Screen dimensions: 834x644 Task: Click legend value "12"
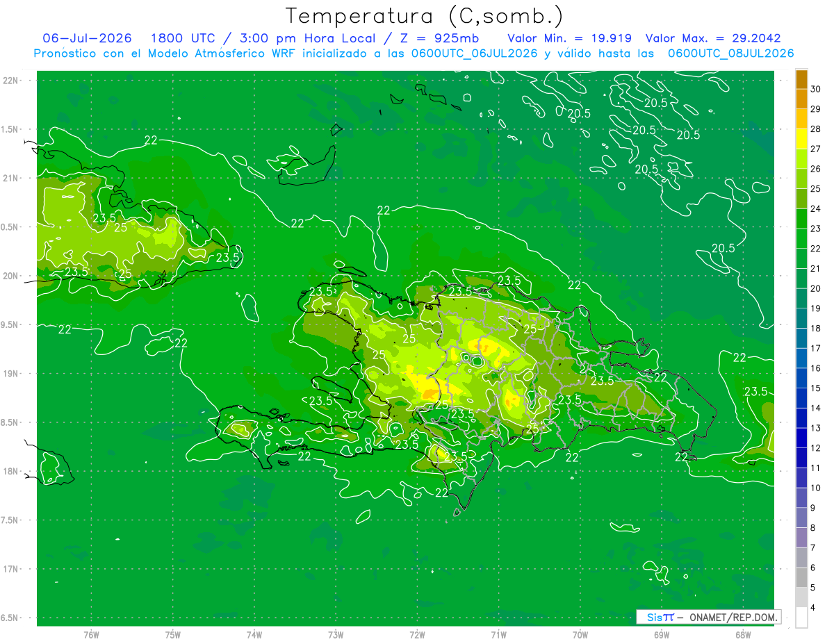tap(816, 448)
